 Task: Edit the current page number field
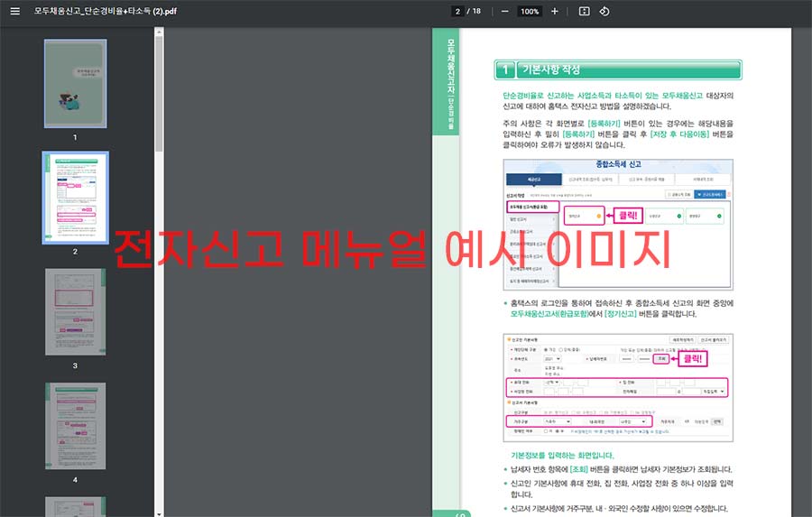[x=457, y=12]
